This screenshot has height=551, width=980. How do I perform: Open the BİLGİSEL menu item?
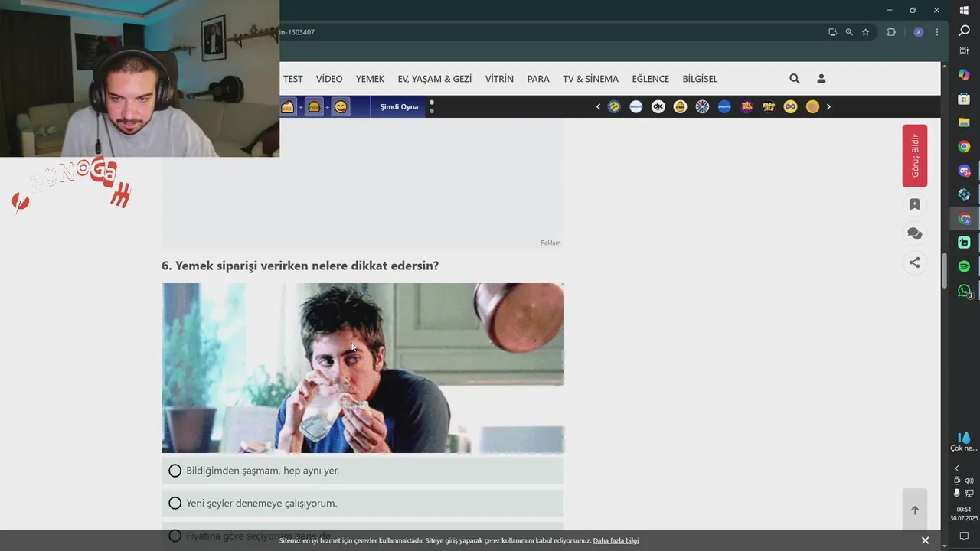(700, 79)
